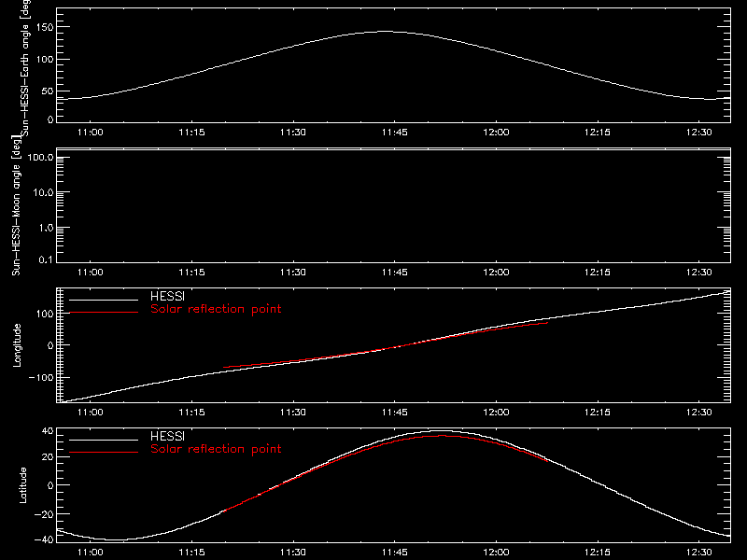Click the '100.0' label on the Moon angle axis

click(x=41, y=157)
